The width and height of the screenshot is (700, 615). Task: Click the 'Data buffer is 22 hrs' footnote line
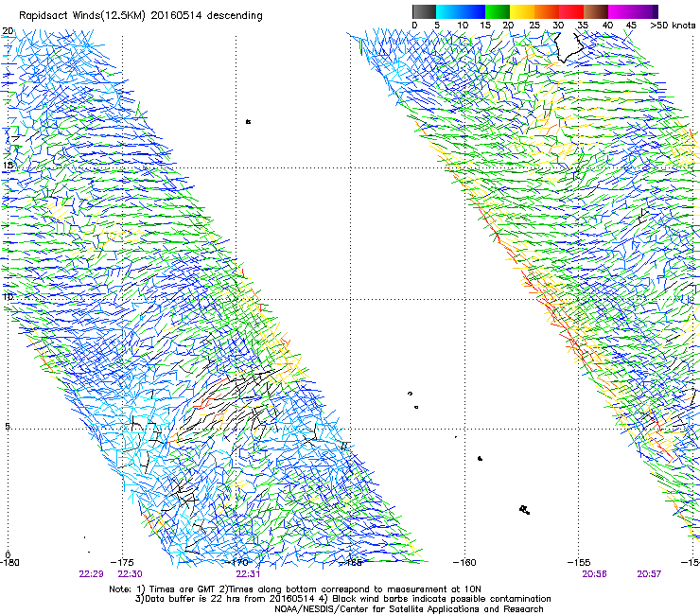[342, 599]
